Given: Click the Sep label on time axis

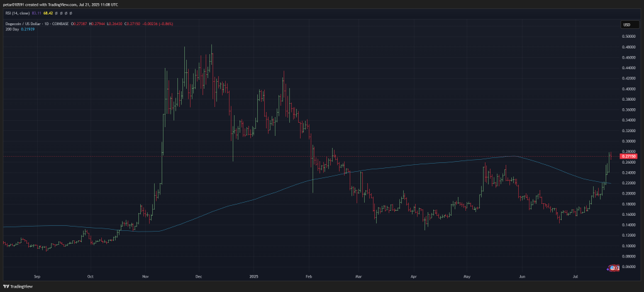Looking at the screenshot, I should pos(37,277).
